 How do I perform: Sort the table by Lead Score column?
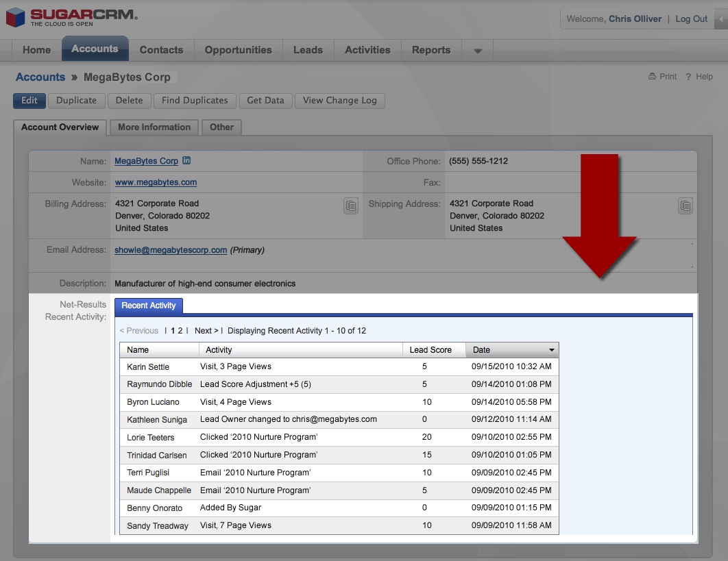pyautogui.click(x=430, y=350)
